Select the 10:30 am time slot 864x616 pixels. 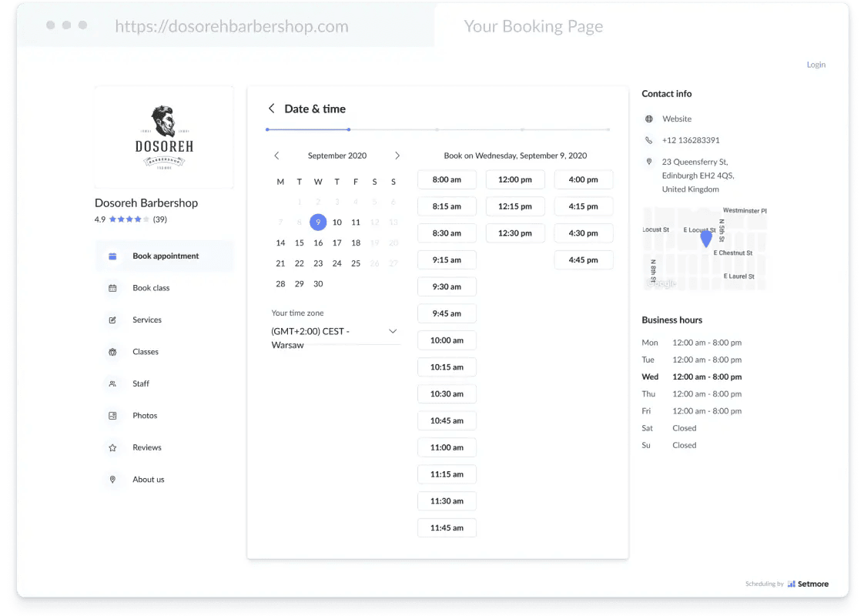[447, 394]
